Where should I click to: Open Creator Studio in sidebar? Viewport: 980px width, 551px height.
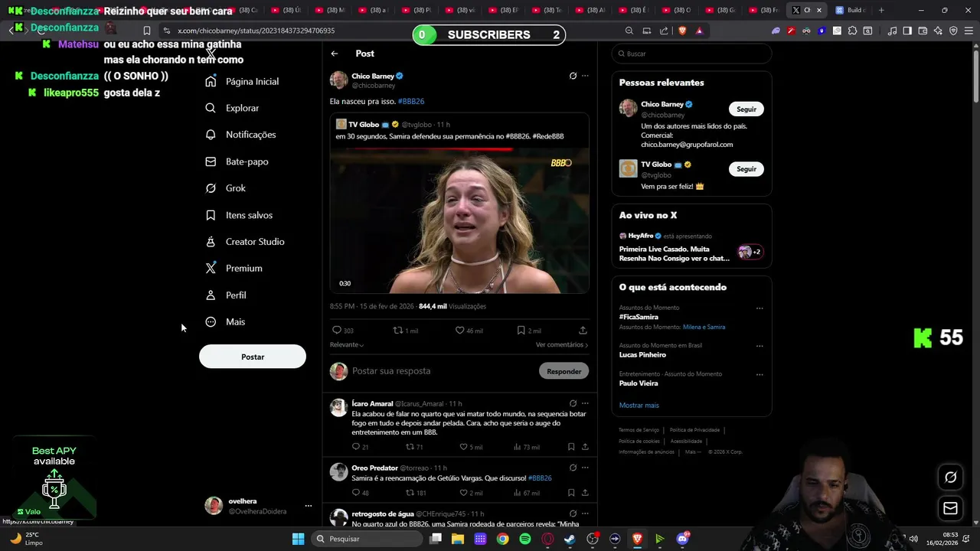pos(245,242)
